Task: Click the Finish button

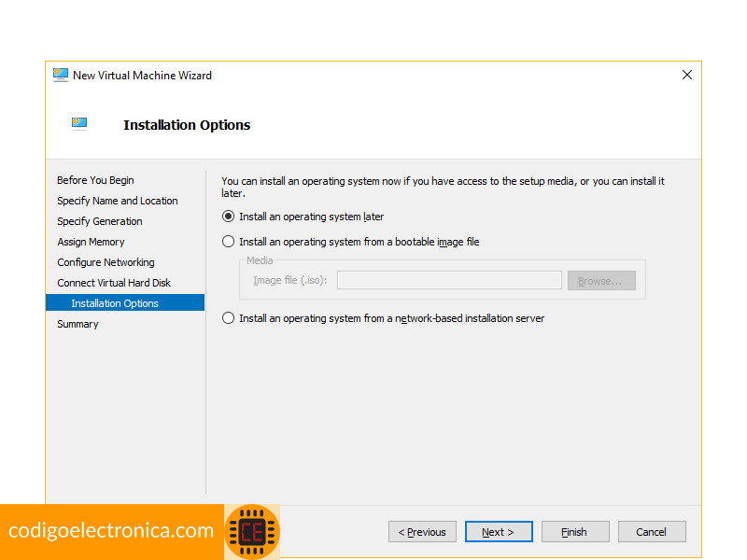Action: pos(575,531)
